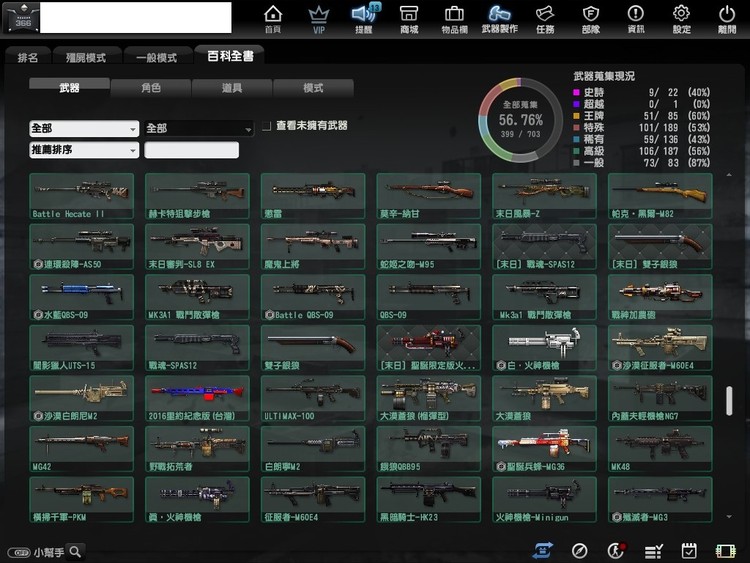Open the checklist icon in bottom bar
The height and width of the screenshot is (563, 750).
click(653, 552)
